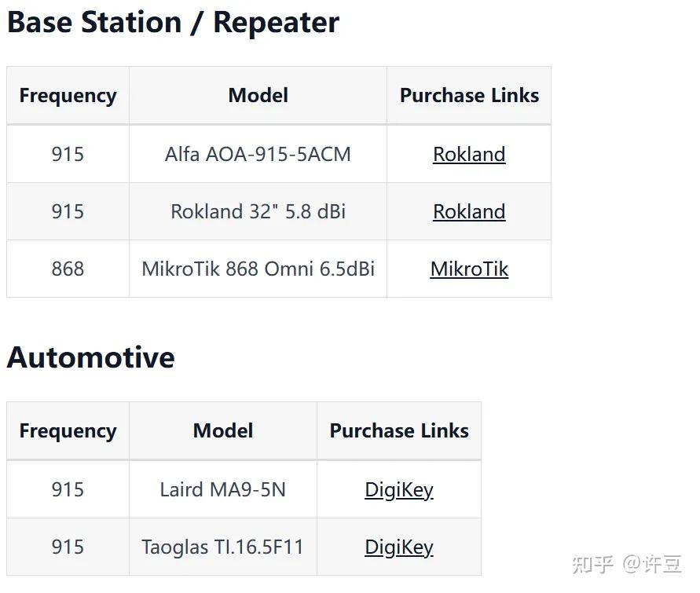Viewport: 700px width, 593px height.
Task: Click Frequency header in Automotive table
Action: click(x=68, y=430)
